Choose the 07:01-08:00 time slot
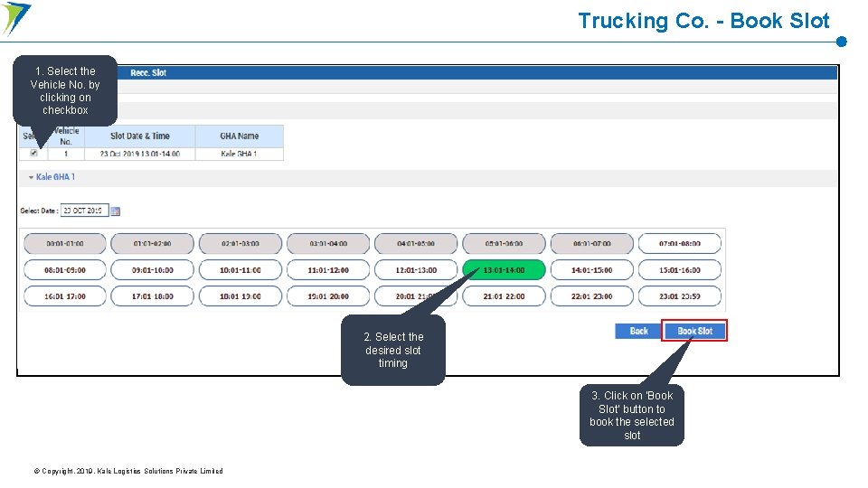Image resolution: width=868 pixels, height=488 pixels. tap(680, 243)
